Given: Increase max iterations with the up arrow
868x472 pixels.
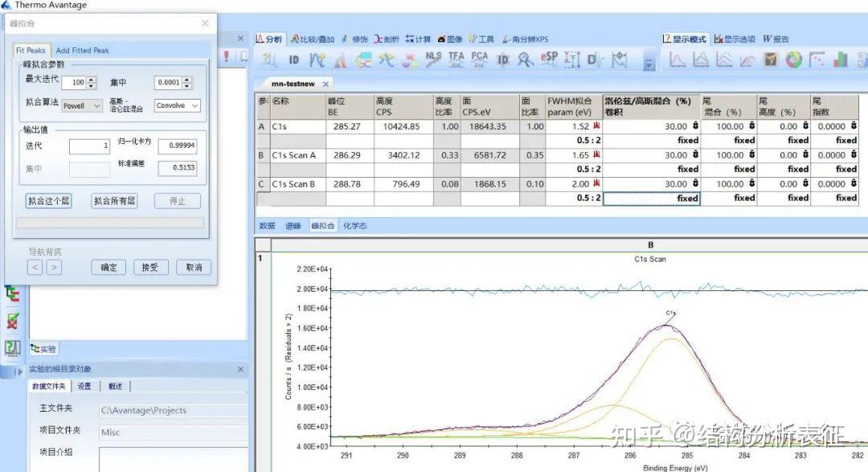Looking at the screenshot, I should click(92, 80).
